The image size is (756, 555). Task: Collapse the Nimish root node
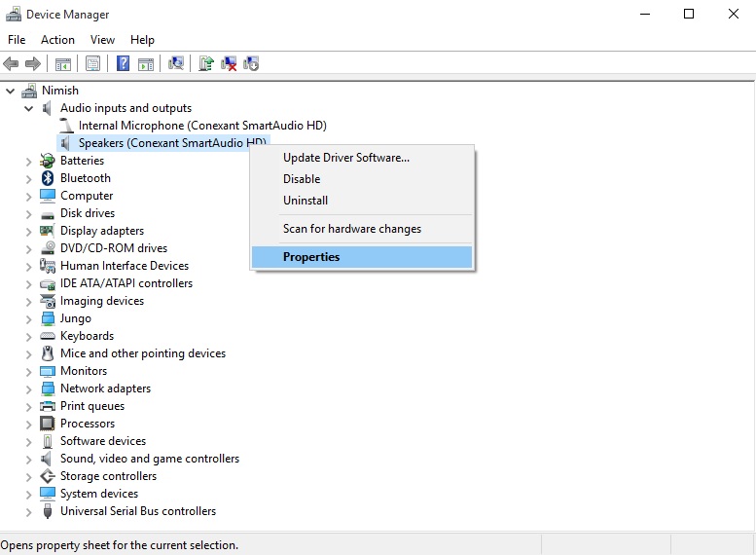pos(10,91)
